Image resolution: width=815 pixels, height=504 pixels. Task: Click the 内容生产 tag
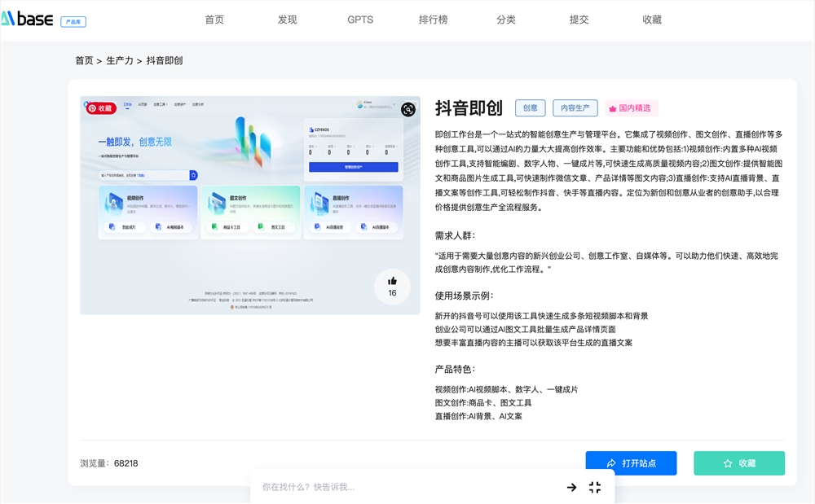coord(575,108)
